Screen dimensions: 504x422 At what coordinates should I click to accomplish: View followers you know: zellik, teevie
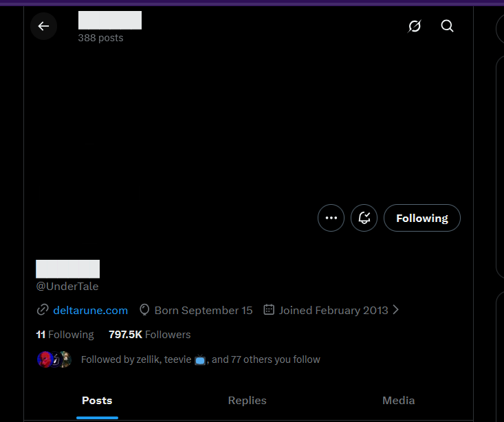[x=201, y=359]
